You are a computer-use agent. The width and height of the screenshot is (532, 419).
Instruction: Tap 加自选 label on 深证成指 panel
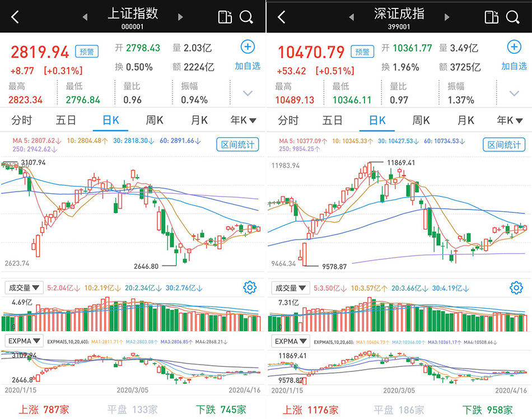[514, 66]
